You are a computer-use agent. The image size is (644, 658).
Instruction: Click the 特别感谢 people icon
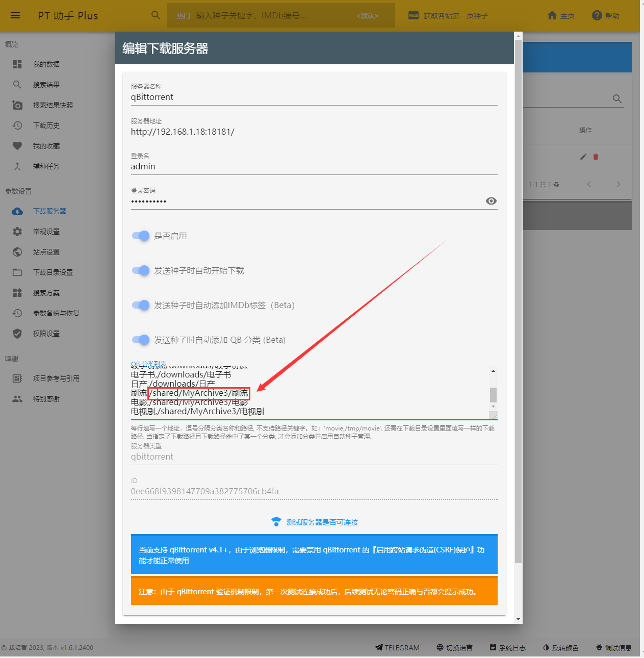pos(17,399)
